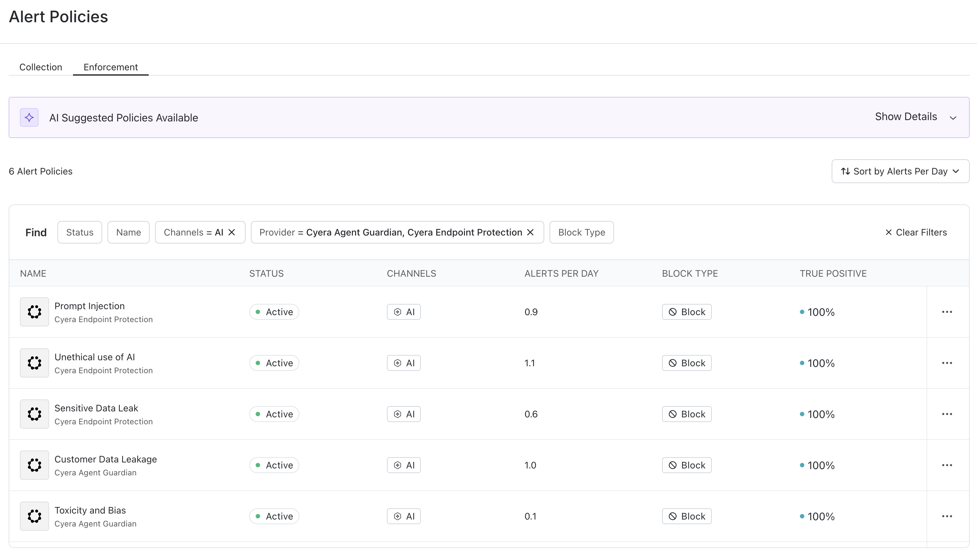The height and width of the screenshot is (560, 977).
Task: Click Active status badge for Sensitive Data Leak
Action: coord(274,414)
